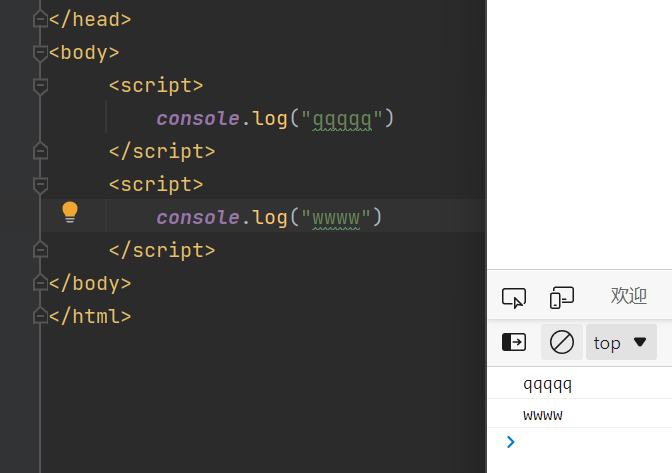
Task: Show the console sidebar panel
Action: coord(514,342)
